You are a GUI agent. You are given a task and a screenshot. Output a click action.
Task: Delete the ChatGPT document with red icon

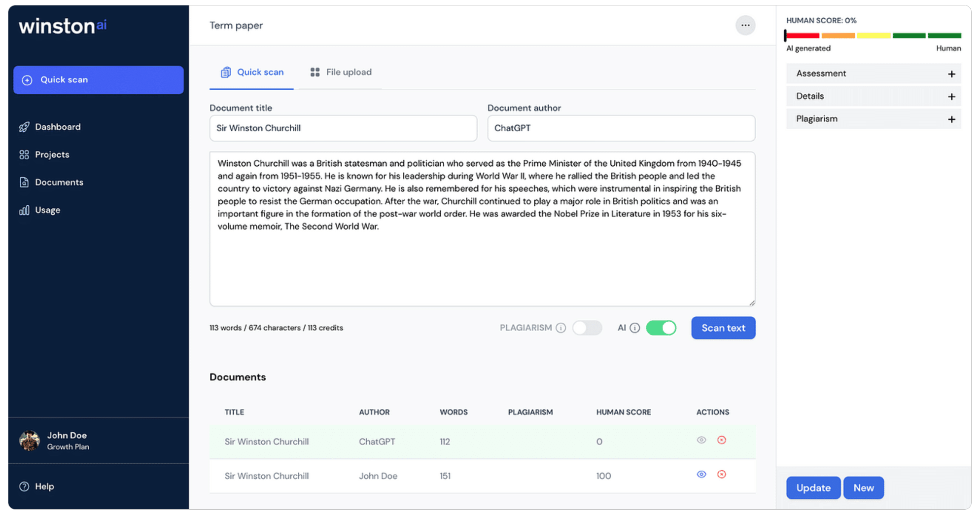coord(722,440)
